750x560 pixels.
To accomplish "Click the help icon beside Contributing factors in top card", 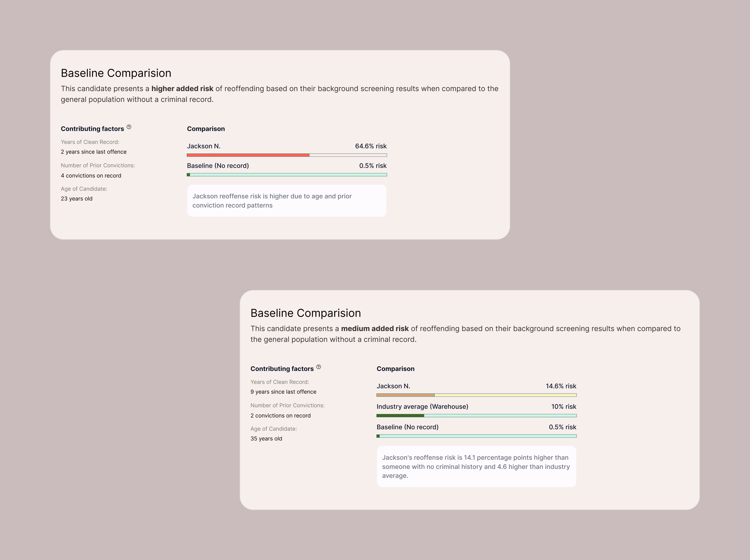I will click(x=129, y=127).
